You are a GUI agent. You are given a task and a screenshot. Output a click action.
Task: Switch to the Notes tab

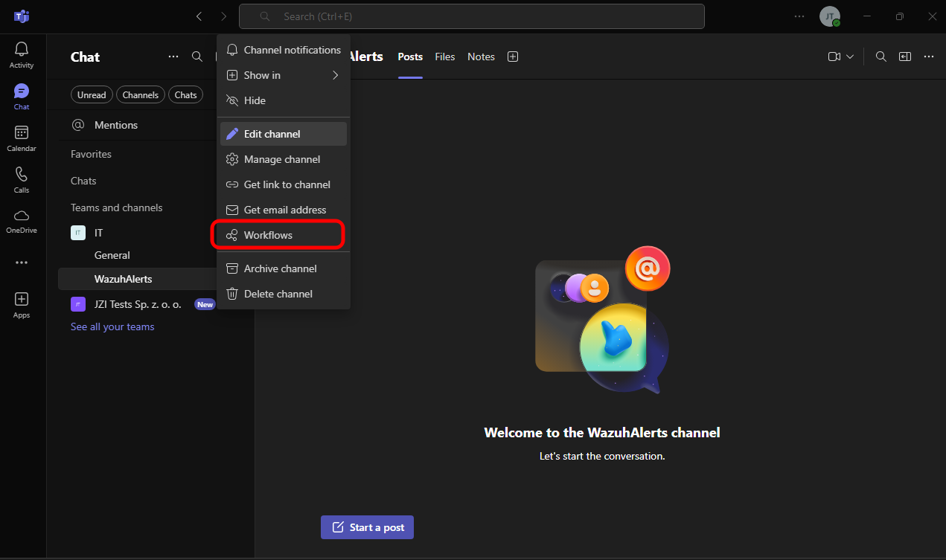481,57
